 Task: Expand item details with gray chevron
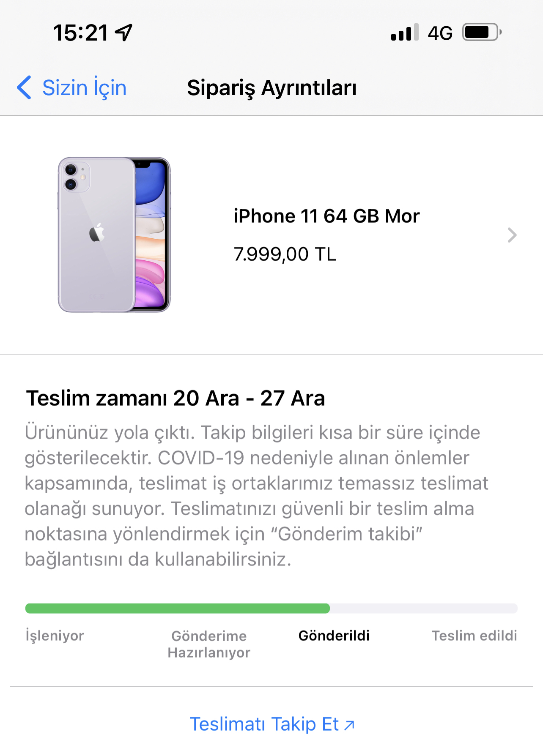[x=512, y=235]
